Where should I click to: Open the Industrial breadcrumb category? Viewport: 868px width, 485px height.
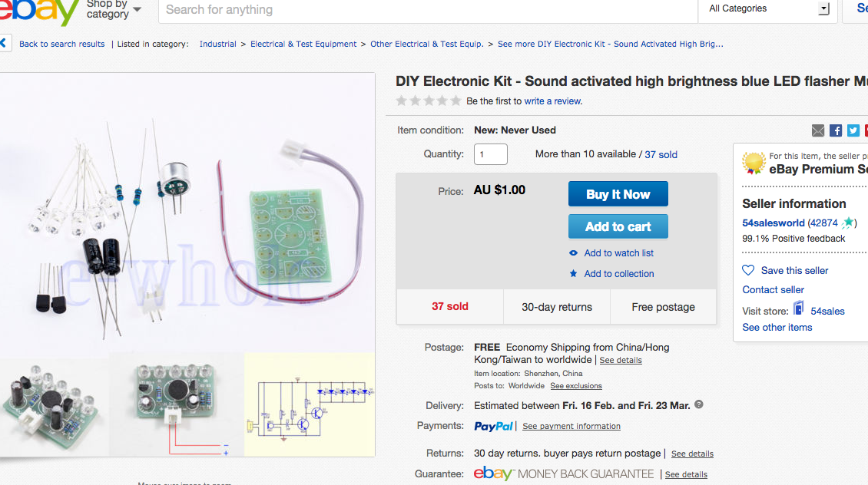[x=218, y=45]
